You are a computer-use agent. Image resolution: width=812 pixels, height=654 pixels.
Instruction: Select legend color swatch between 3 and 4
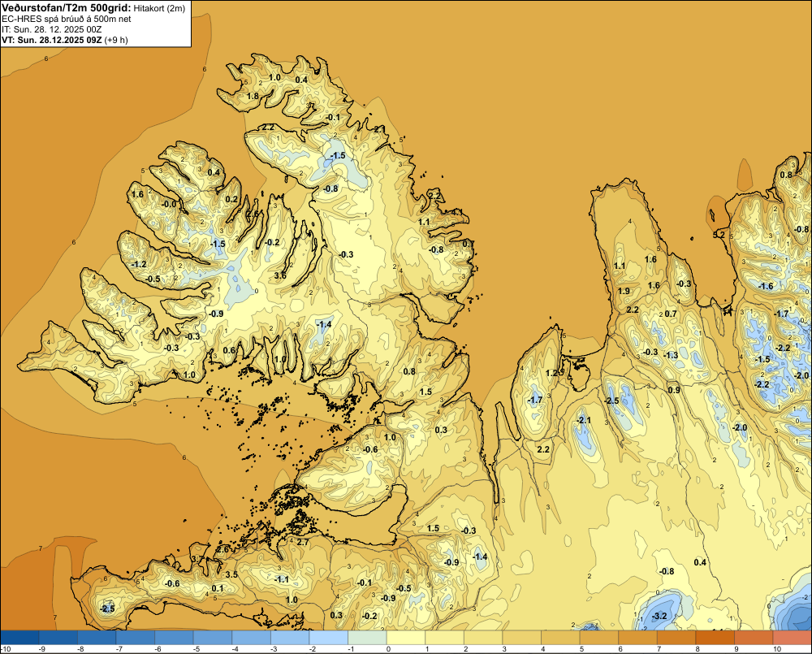[x=522, y=638]
